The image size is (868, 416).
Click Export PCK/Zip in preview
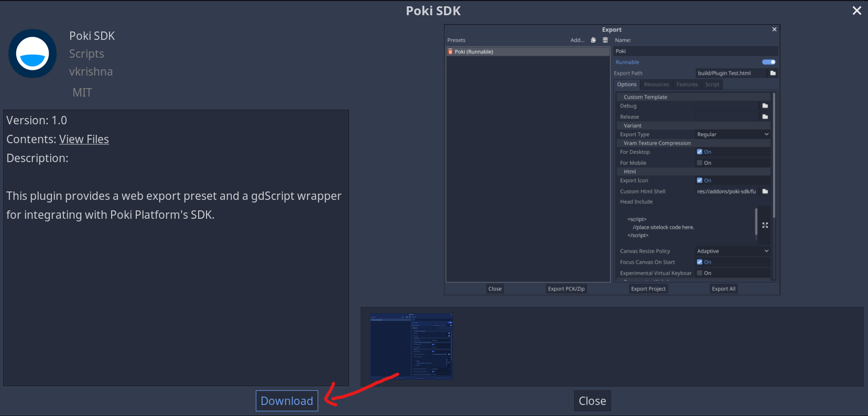[566, 289]
